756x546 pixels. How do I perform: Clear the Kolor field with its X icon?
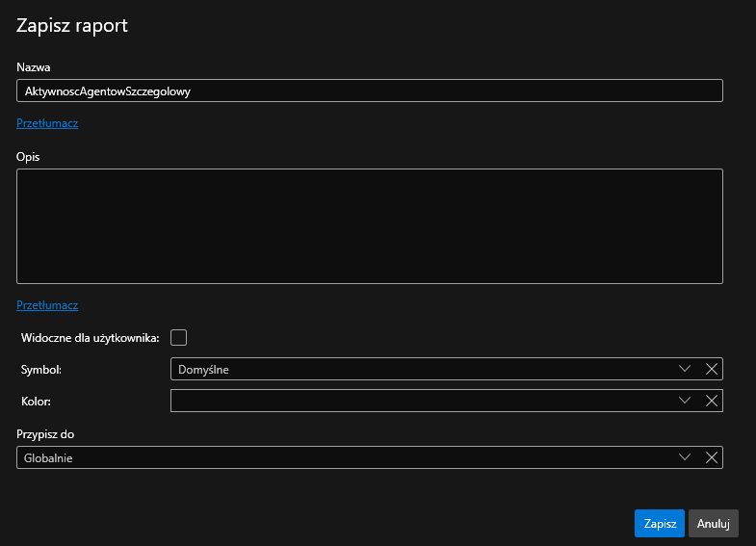[x=712, y=401]
